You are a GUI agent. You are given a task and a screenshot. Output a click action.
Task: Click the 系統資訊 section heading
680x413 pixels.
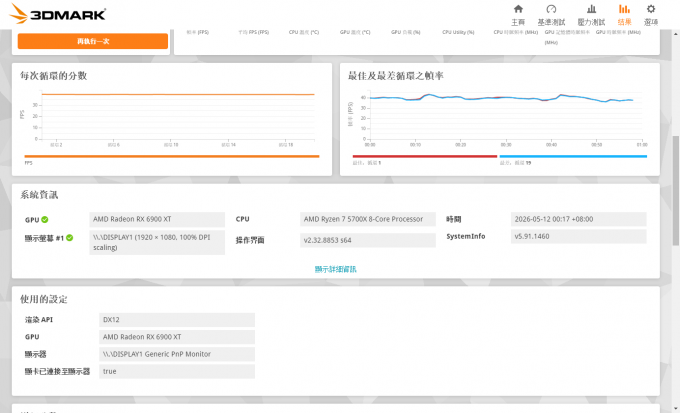(39, 195)
